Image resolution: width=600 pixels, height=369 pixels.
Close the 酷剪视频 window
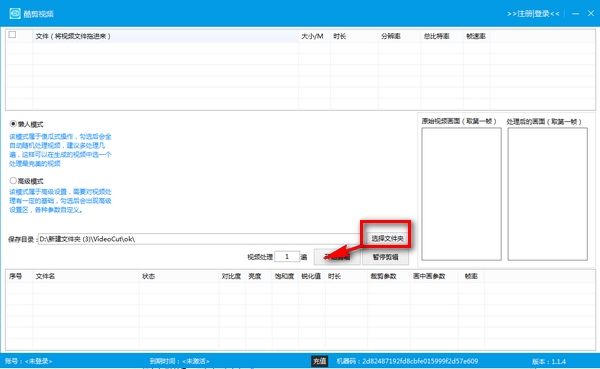(591, 13)
